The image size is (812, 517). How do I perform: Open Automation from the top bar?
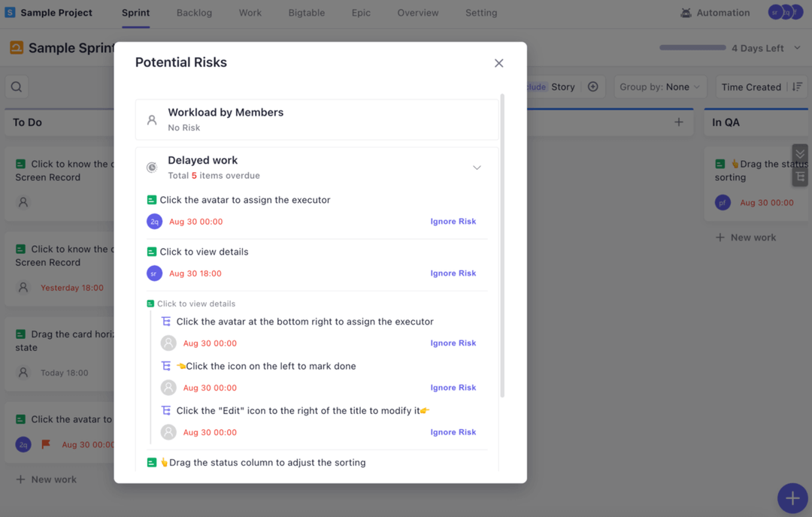point(715,13)
